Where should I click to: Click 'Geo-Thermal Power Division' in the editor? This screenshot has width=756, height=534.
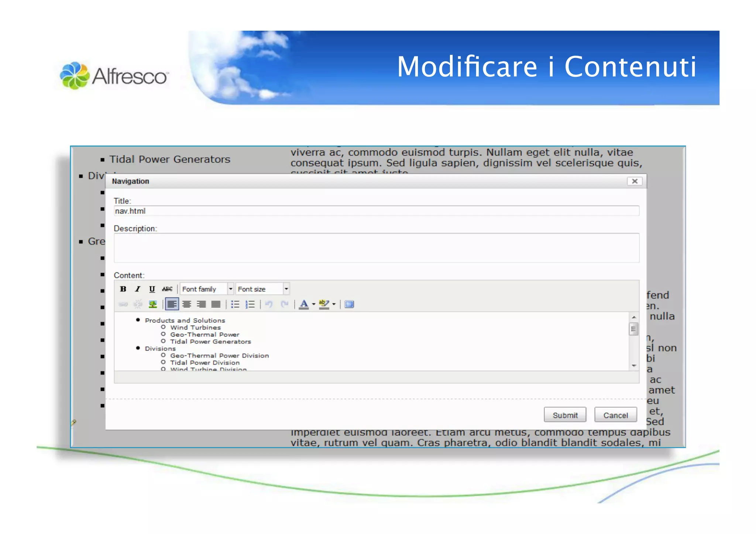point(219,355)
